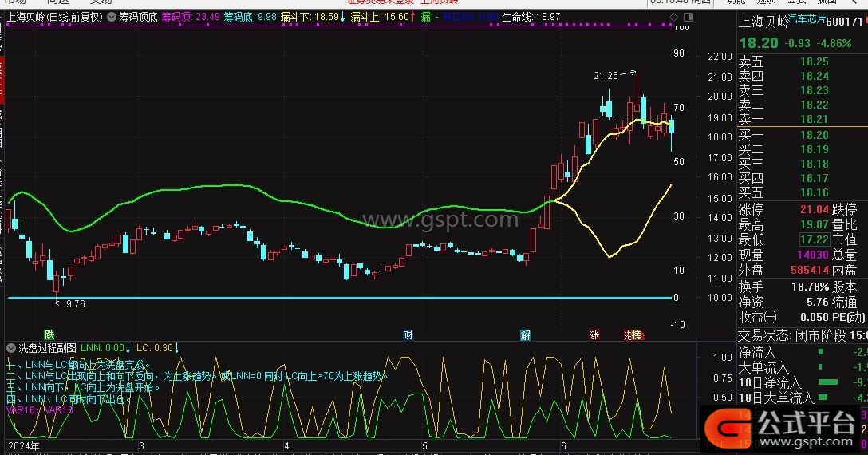The height and width of the screenshot is (455, 868).
Task: Click the 卖五 price 18.25
Action: pyautogui.click(x=815, y=61)
